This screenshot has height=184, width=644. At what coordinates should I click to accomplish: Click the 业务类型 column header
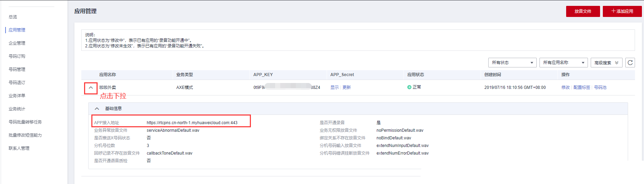tap(184, 75)
